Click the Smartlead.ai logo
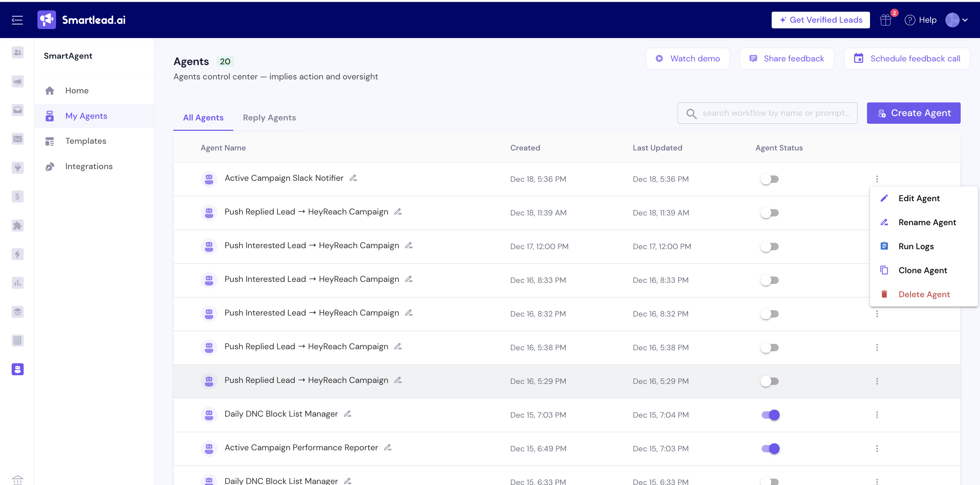Screen dimensions: 980x485 tap(81, 20)
